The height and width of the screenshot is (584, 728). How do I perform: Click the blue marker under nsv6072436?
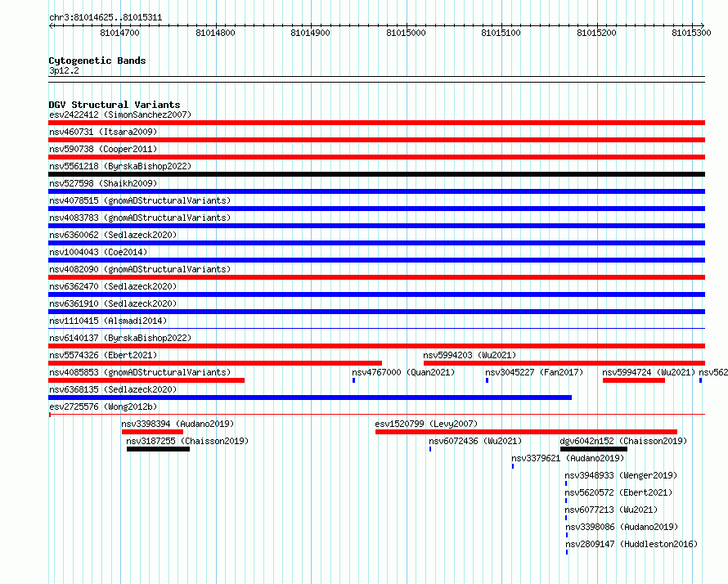point(430,449)
